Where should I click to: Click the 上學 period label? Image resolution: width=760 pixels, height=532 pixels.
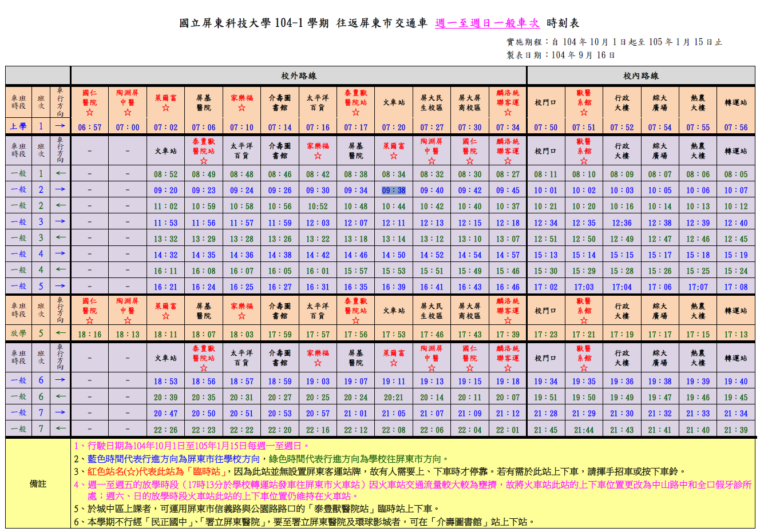point(18,126)
